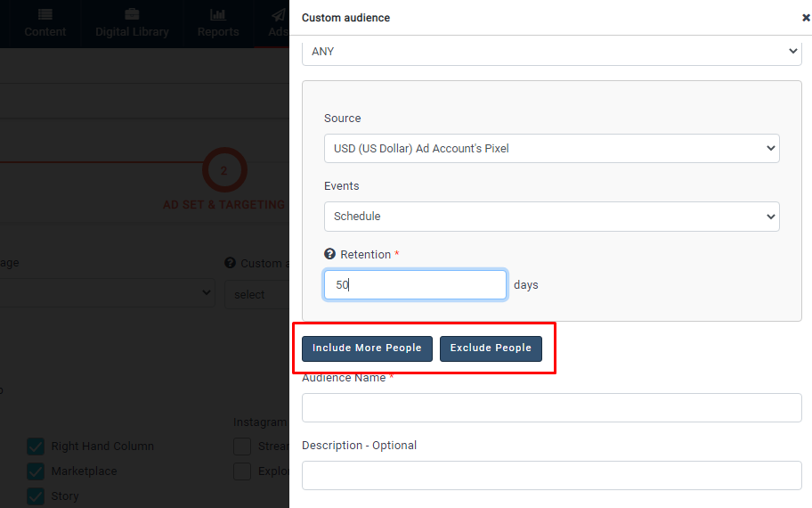The width and height of the screenshot is (812, 508).
Task: Click the Ads paper plane icon
Action: (x=279, y=15)
